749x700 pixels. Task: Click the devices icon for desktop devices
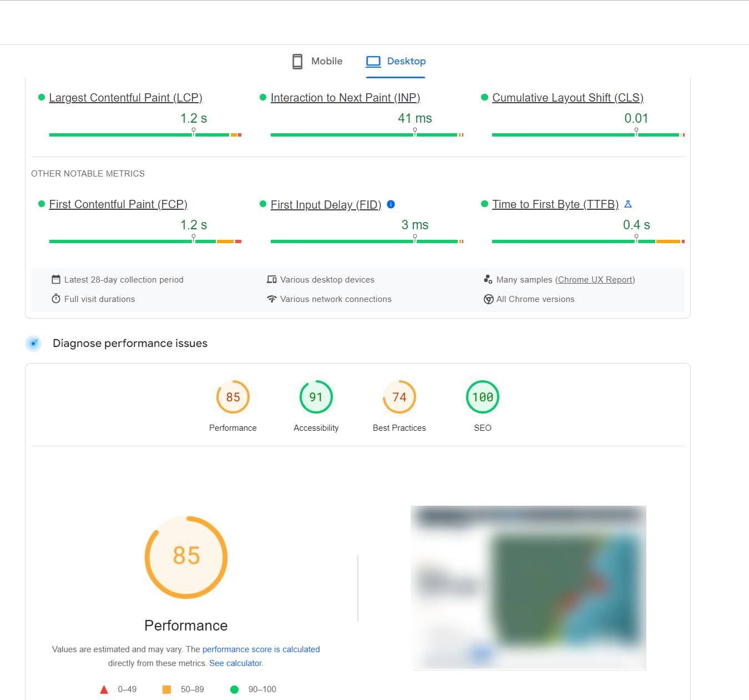click(272, 279)
